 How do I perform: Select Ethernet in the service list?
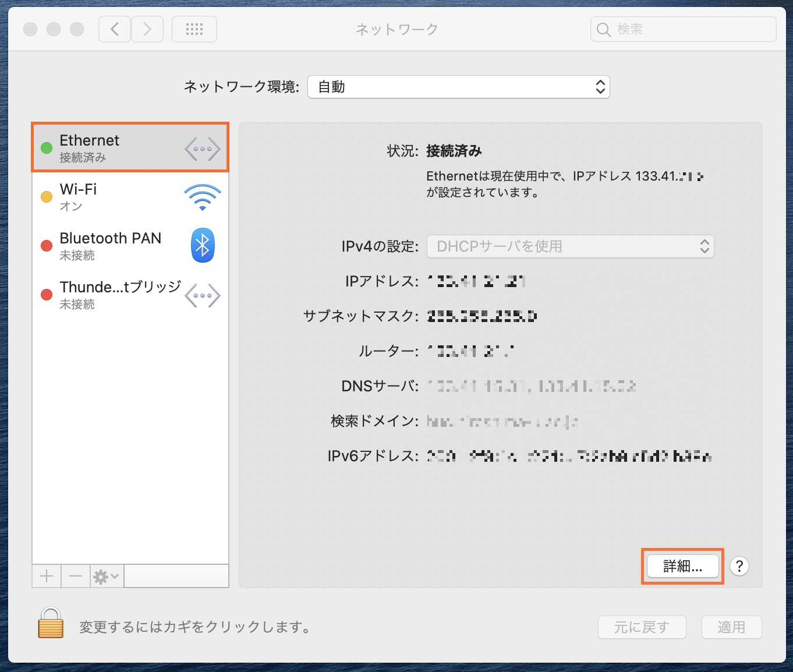pos(130,147)
